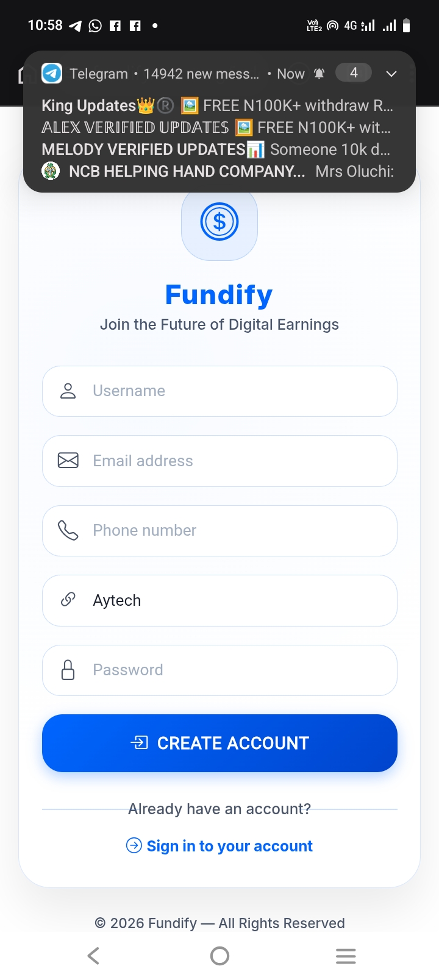Image resolution: width=439 pixels, height=980 pixels.
Task: Open recent apps with the three-line button
Action: pyautogui.click(x=346, y=956)
